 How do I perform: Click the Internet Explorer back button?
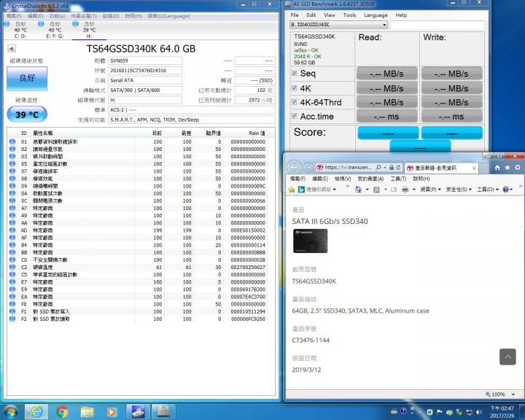coord(294,167)
